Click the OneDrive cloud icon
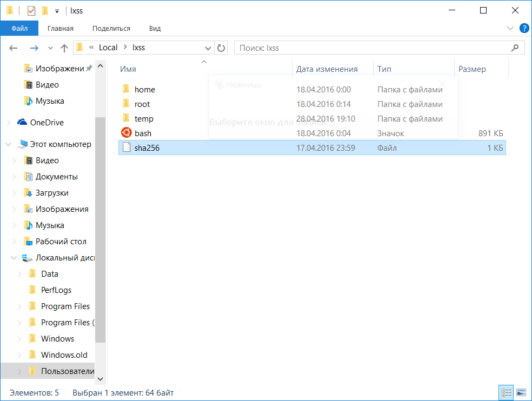 (23, 123)
